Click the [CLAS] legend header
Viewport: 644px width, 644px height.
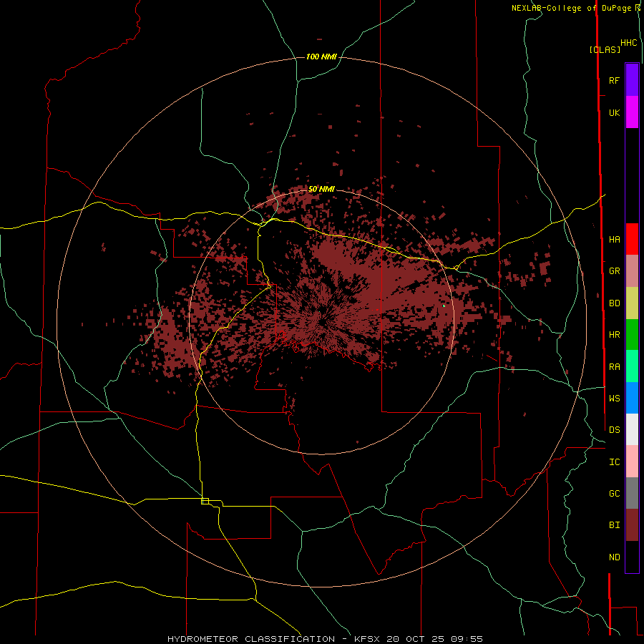tap(605, 49)
